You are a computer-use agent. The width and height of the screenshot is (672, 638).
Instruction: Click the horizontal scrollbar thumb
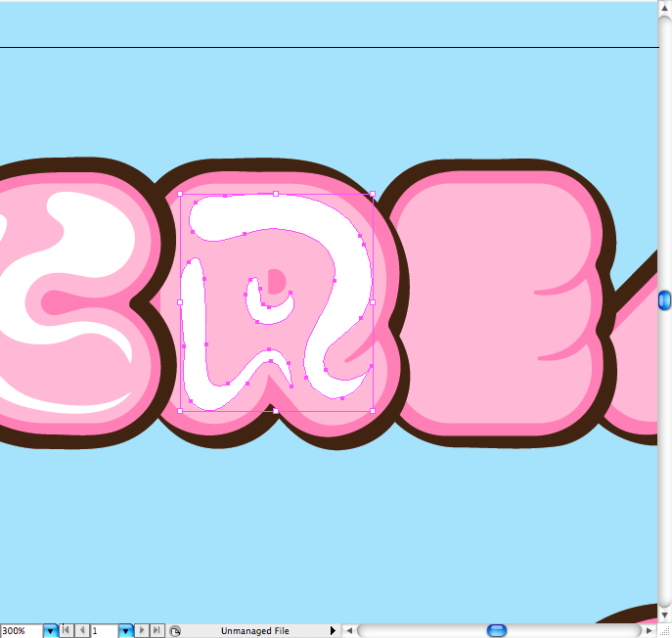click(x=497, y=631)
